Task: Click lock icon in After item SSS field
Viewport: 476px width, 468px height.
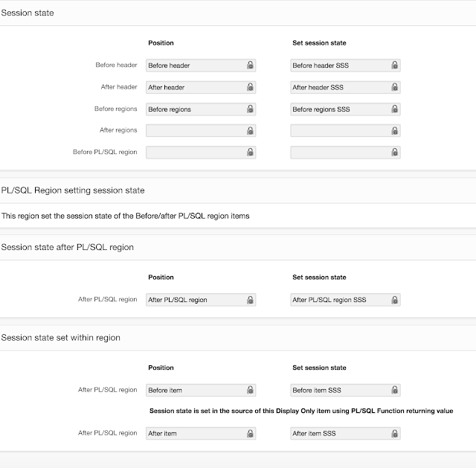Action: (394, 433)
